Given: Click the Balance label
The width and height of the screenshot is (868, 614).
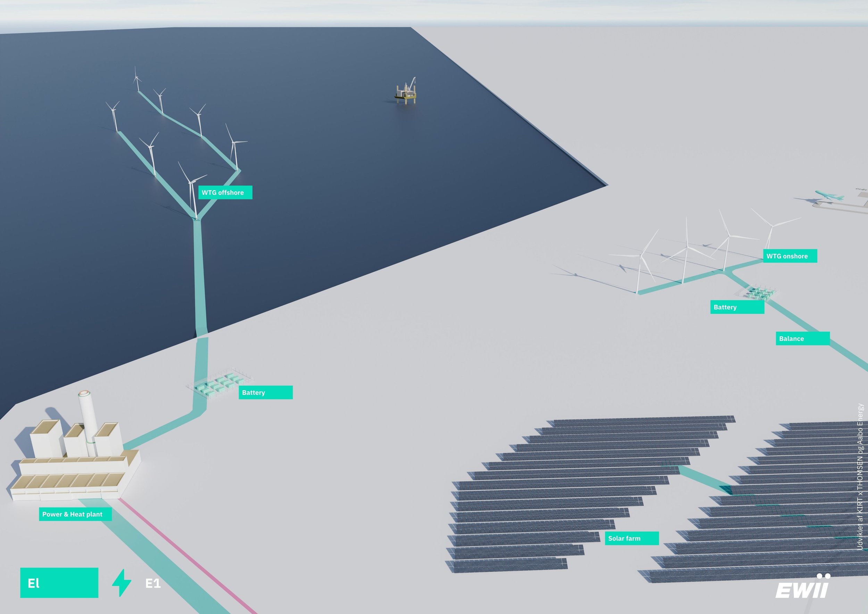Looking at the screenshot, I should click(803, 338).
